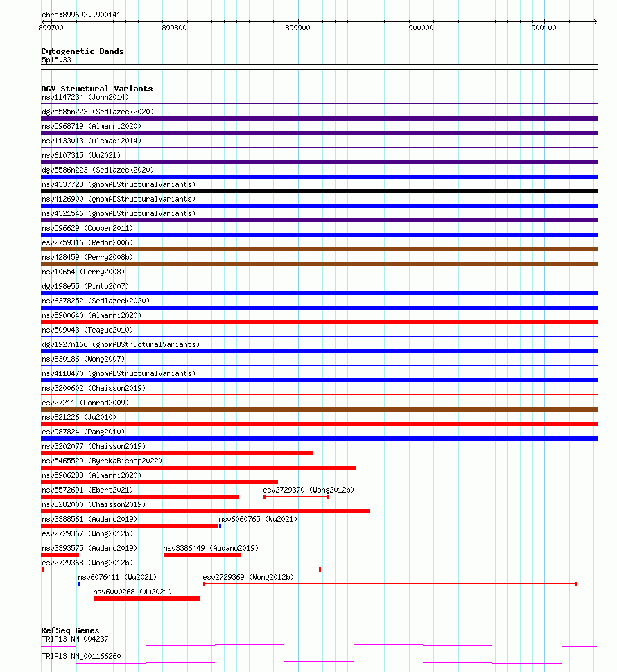Open nsv596629 (Cooper2011) variant
Viewport: 617px width, 672px height.
pyautogui.click(x=87, y=229)
